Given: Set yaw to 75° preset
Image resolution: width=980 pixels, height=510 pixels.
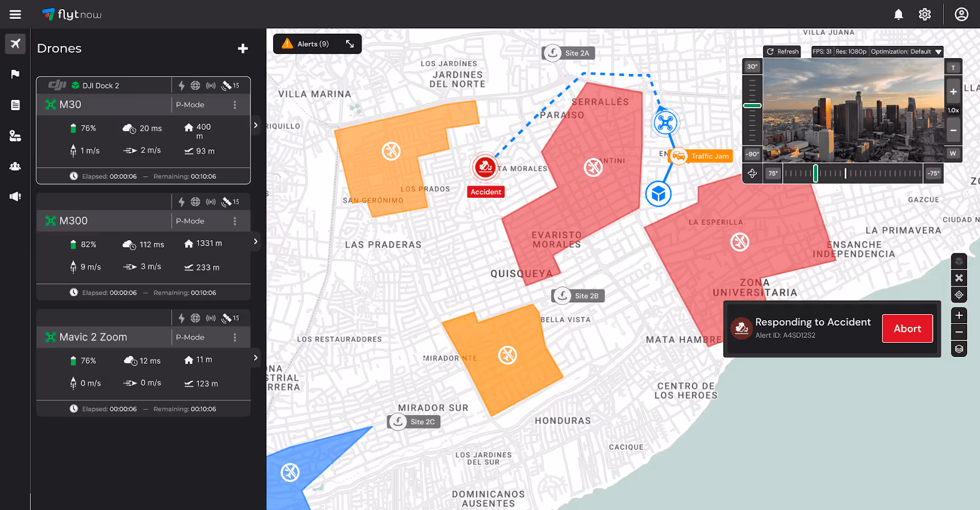Looking at the screenshot, I should pyautogui.click(x=773, y=173).
